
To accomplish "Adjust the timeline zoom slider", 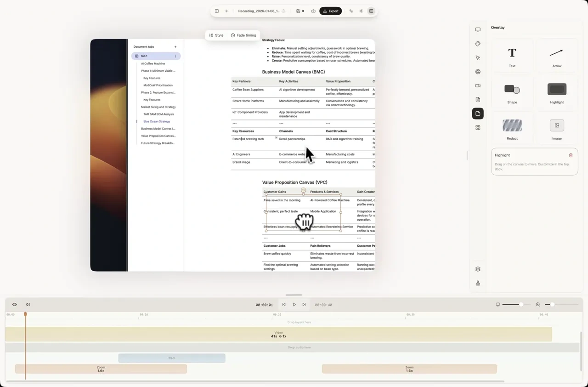I will pos(561,304).
